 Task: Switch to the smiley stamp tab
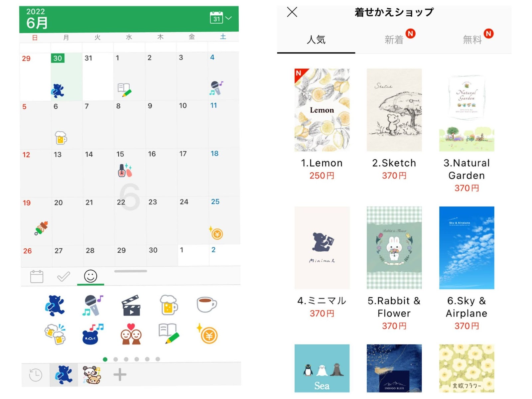coord(90,276)
